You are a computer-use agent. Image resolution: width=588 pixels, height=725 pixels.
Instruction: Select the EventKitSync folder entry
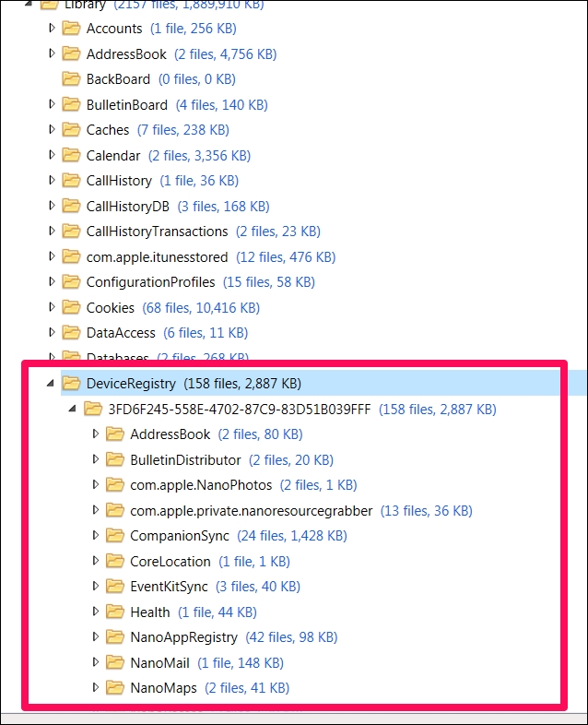pos(170,586)
